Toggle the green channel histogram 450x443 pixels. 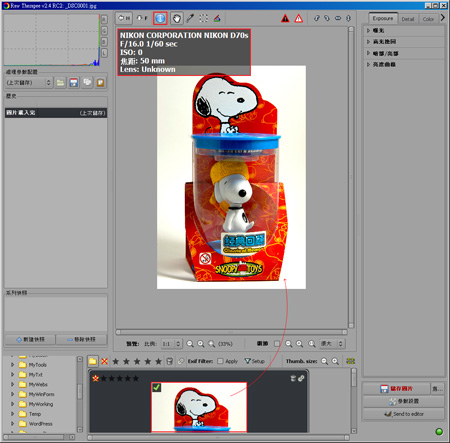[104, 31]
